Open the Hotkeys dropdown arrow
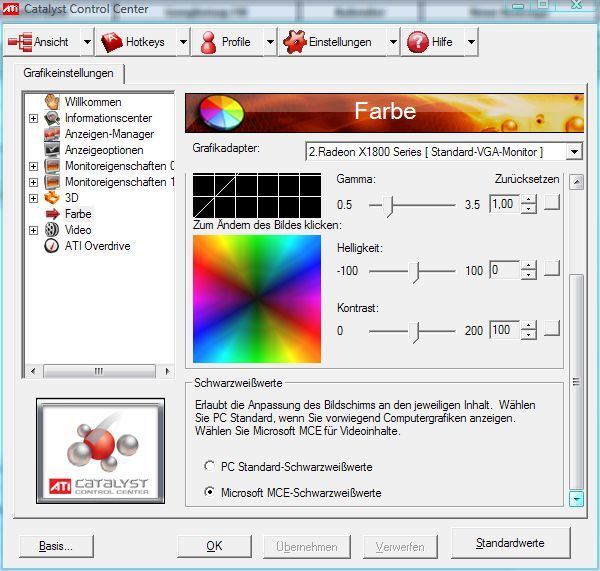 (x=184, y=42)
